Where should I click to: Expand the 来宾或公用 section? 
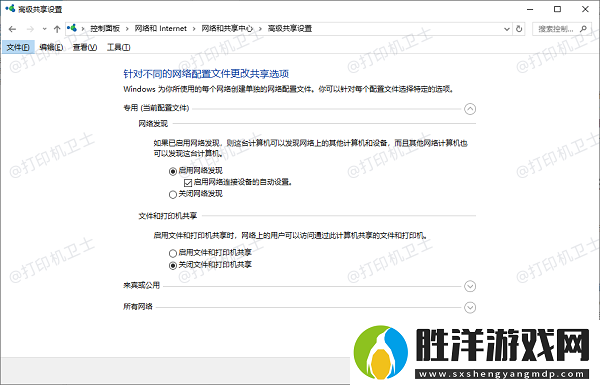(470, 286)
